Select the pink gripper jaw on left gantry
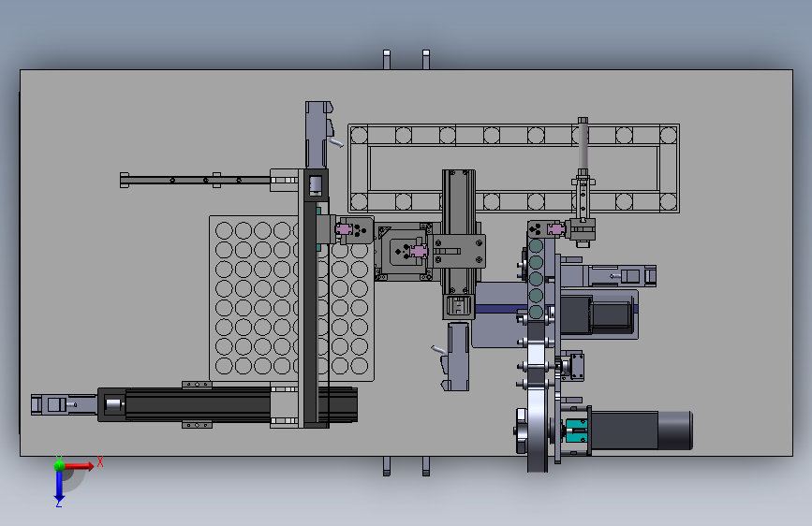 click(344, 228)
